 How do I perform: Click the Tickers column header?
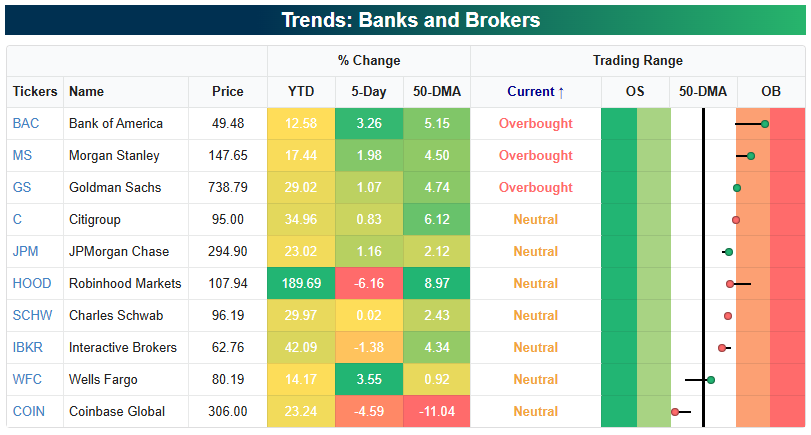(35, 92)
